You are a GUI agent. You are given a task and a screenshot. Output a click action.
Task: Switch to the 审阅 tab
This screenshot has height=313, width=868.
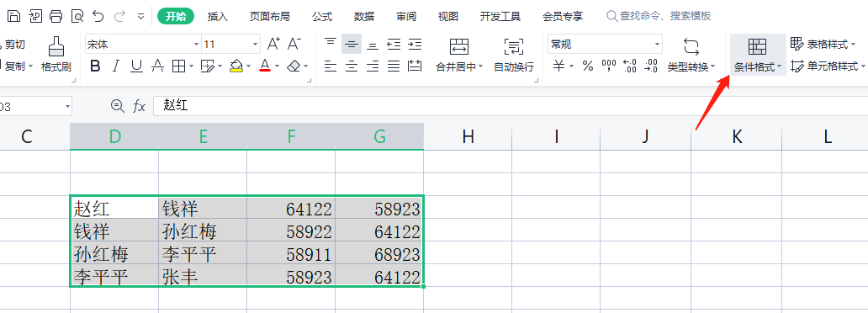(x=406, y=17)
